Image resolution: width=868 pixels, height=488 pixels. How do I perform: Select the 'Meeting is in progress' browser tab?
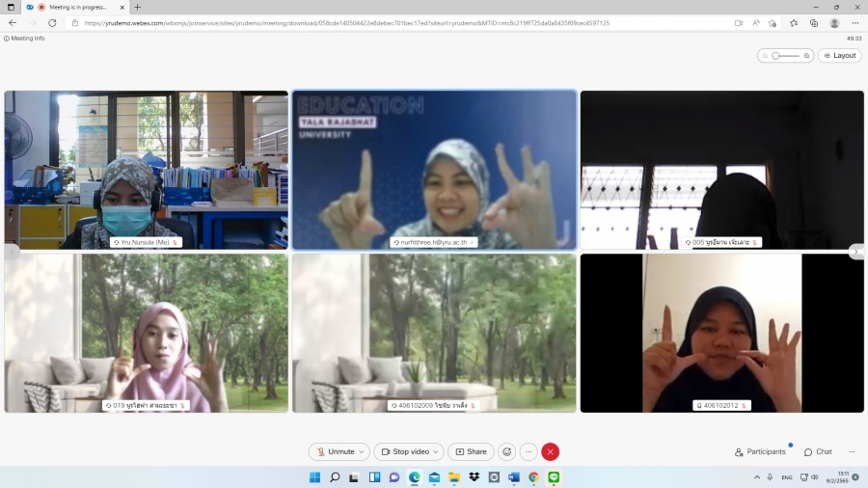[75, 7]
